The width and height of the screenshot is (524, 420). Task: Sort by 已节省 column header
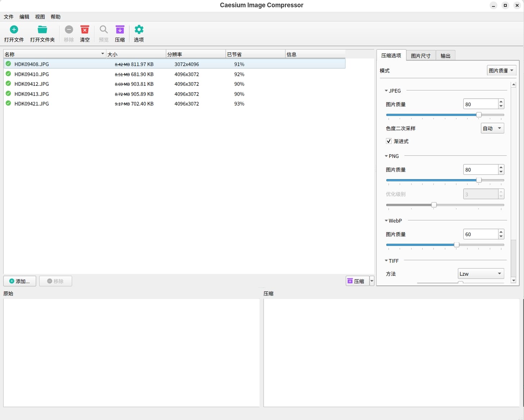(x=256, y=54)
